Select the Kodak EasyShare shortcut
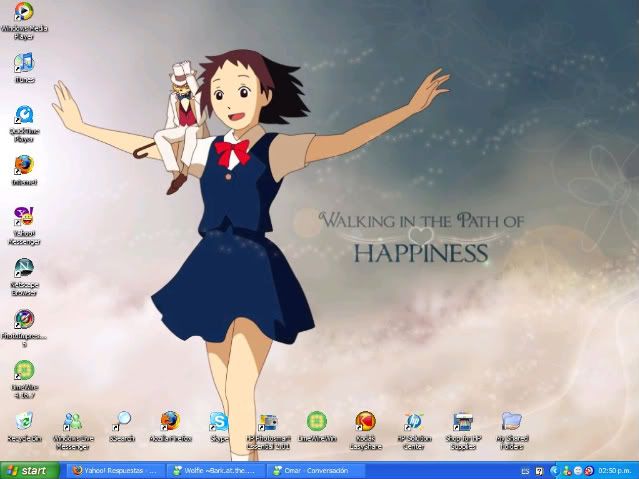This screenshot has width=639, height=479. pyautogui.click(x=366, y=430)
